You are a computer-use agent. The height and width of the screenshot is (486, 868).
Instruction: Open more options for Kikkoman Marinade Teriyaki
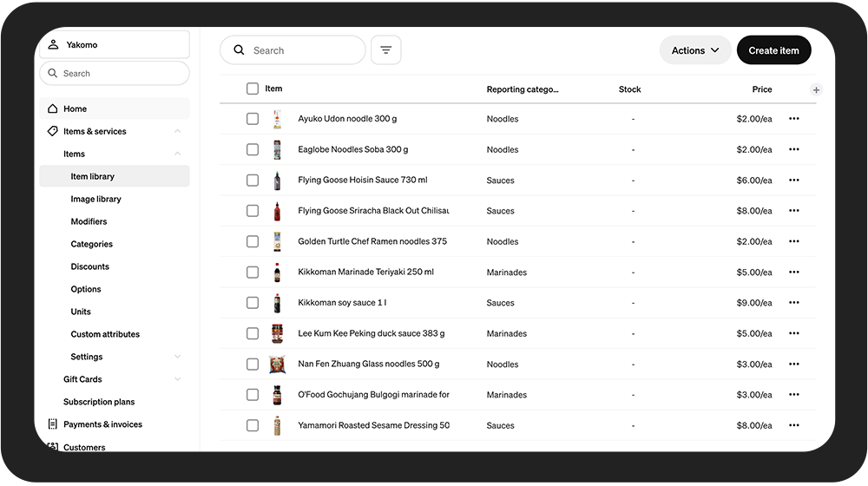(x=794, y=272)
